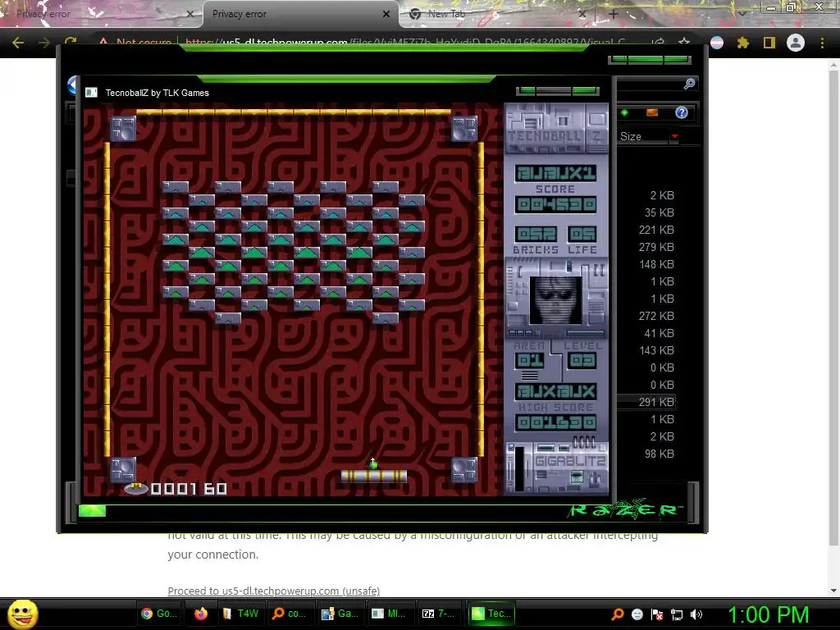
Task: Expand the Chrome tab search chevron
Action: coord(742,14)
